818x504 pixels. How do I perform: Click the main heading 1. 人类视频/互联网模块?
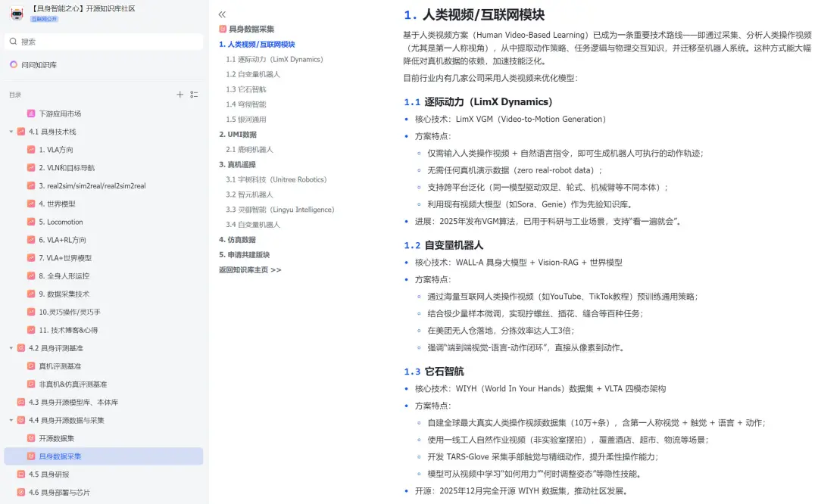click(x=474, y=14)
